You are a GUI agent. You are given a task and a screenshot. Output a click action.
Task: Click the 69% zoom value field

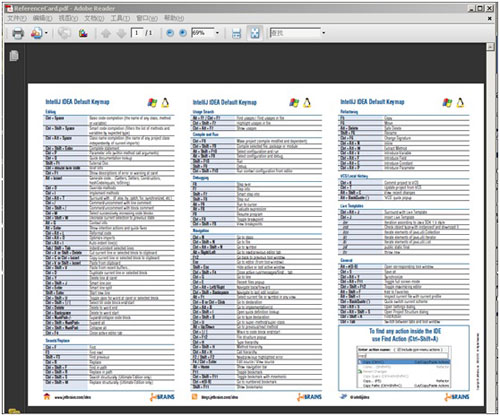203,33
